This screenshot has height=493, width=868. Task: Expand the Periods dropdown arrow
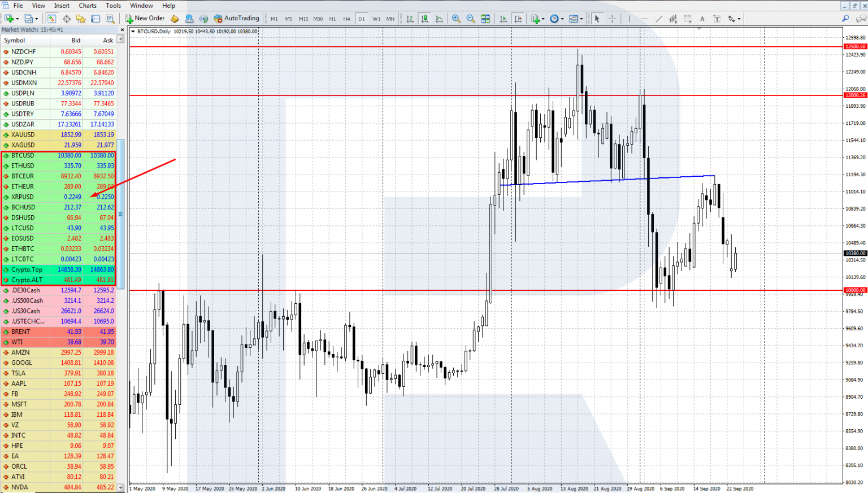(x=562, y=19)
